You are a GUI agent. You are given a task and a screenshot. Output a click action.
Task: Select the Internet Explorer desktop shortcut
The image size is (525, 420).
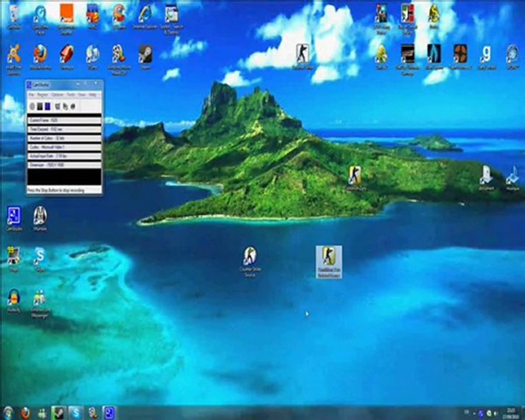click(x=145, y=17)
